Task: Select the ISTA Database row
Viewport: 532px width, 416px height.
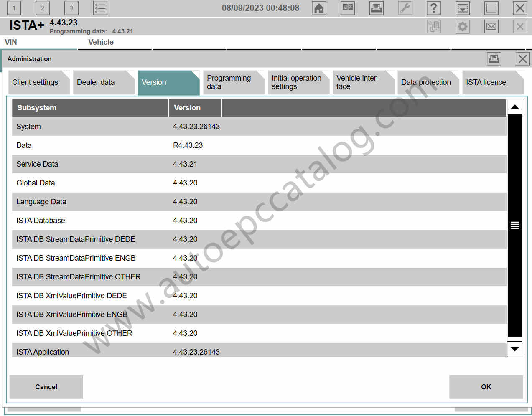Action: point(259,221)
